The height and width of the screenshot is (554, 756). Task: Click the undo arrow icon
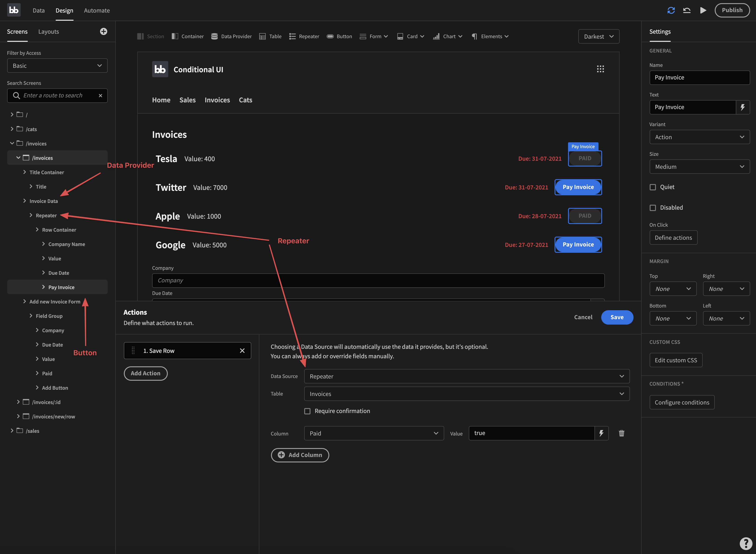click(x=687, y=10)
